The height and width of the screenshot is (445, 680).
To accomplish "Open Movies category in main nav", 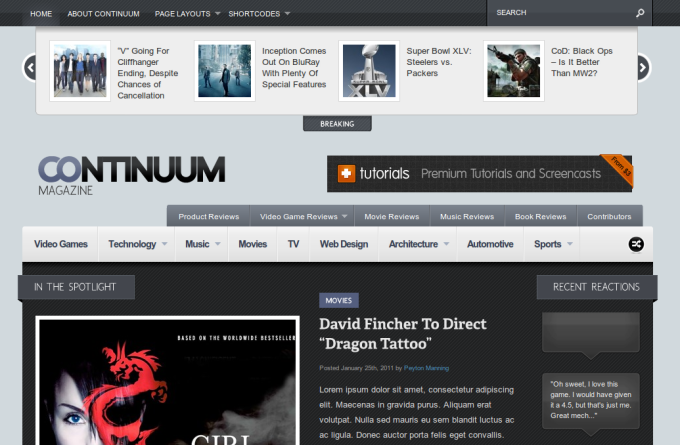I will 252,244.
